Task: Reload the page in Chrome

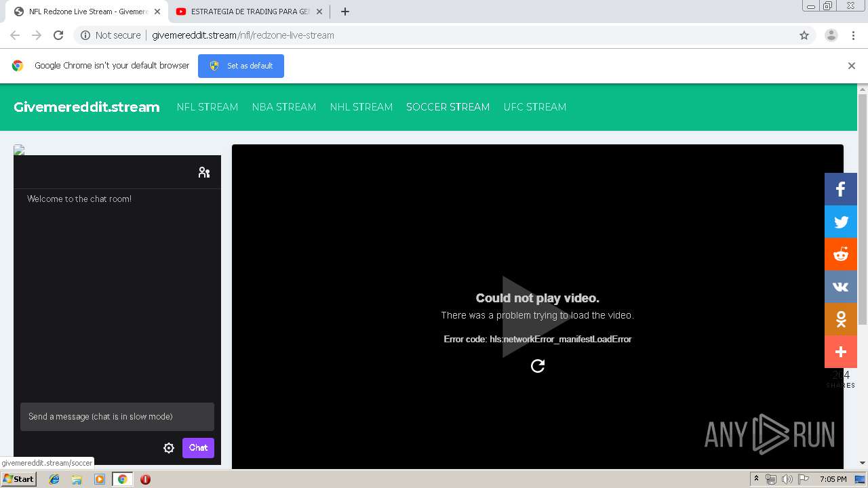Action: tap(58, 35)
